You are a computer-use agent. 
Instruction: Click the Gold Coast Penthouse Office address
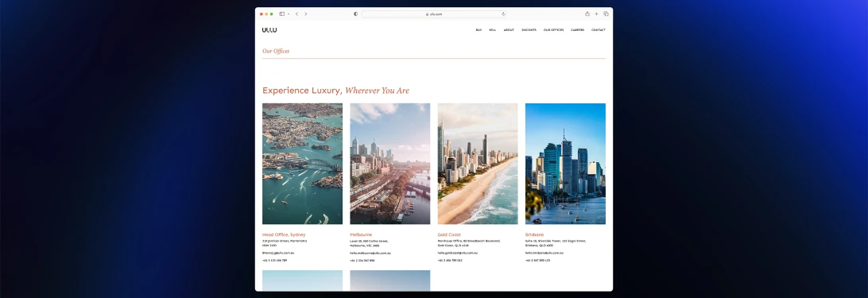click(469, 243)
